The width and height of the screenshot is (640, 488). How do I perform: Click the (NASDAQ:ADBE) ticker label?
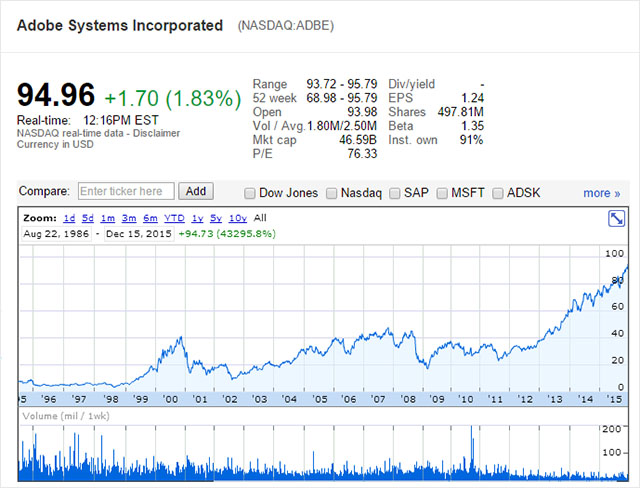point(286,26)
